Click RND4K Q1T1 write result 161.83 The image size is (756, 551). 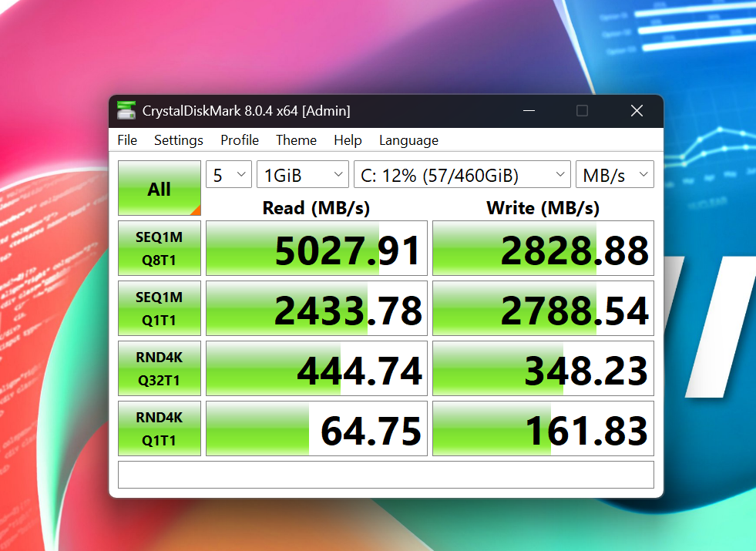[543, 428]
